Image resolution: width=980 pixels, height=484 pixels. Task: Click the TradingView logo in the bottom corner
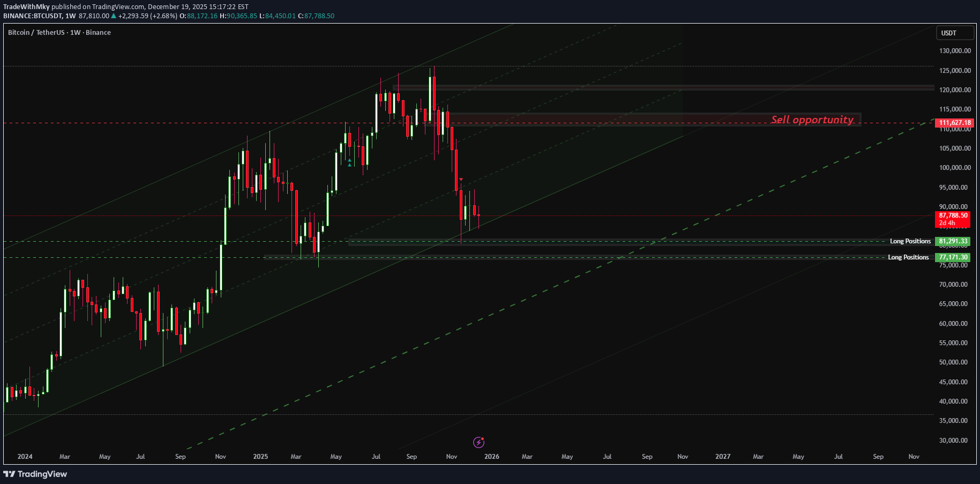click(x=35, y=474)
